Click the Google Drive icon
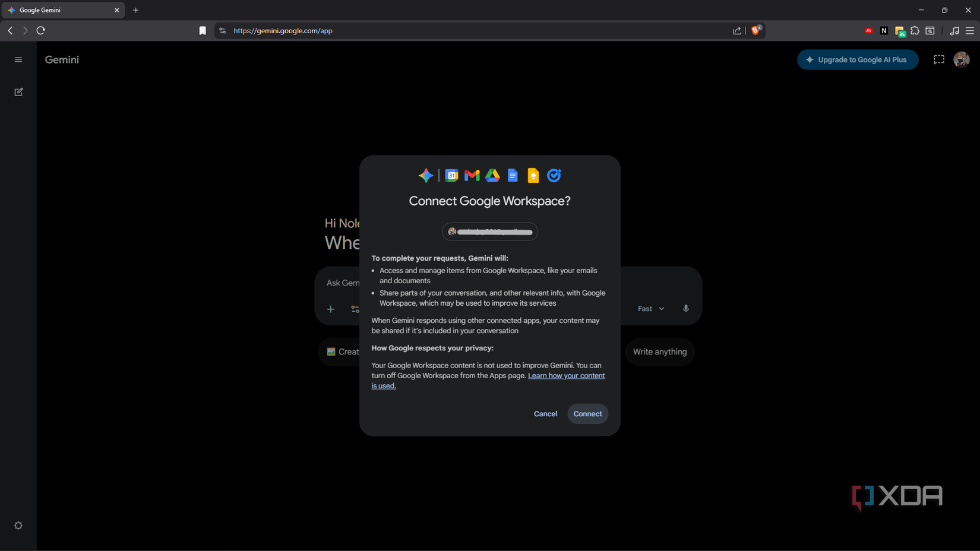This screenshot has width=980, height=551. coord(492,175)
